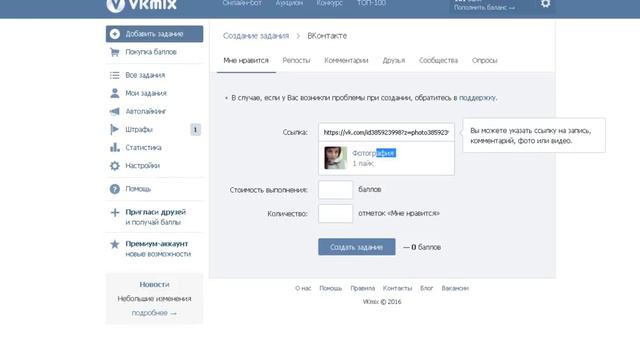Click О нас footer link

(x=303, y=288)
